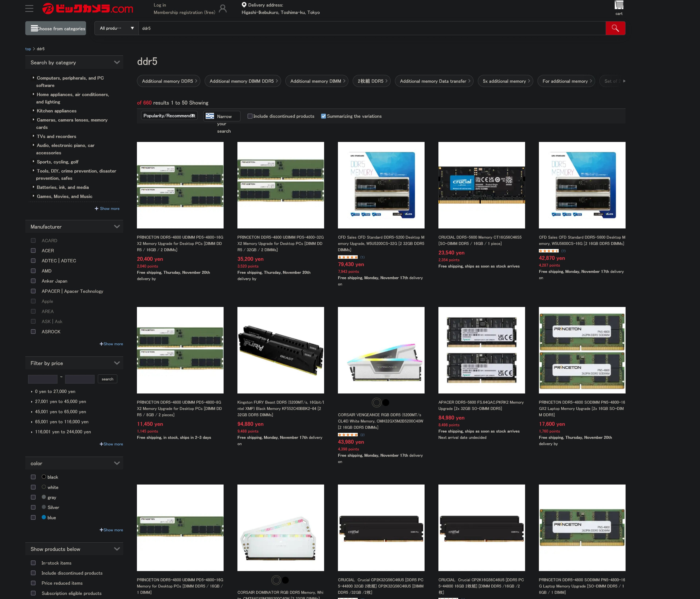Click the delivery address location pin
Viewport: 700px width, 599px height.
[244, 5]
